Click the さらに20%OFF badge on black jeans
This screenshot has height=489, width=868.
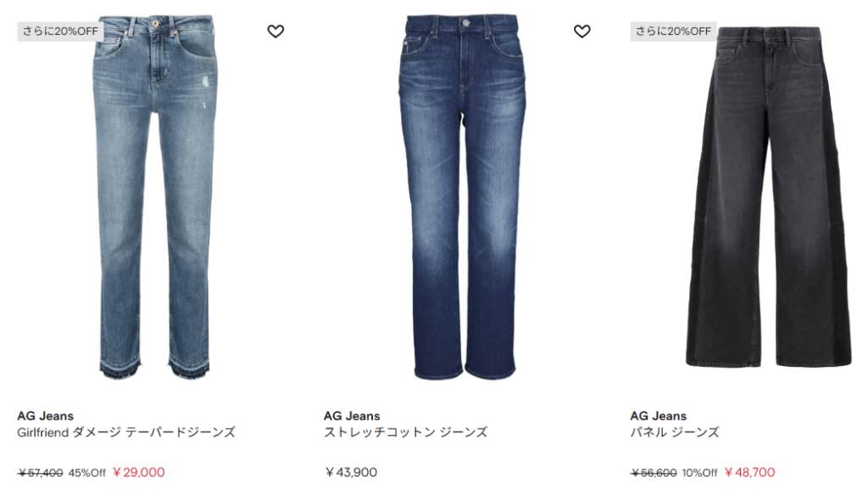pyautogui.click(x=673, y=31)
